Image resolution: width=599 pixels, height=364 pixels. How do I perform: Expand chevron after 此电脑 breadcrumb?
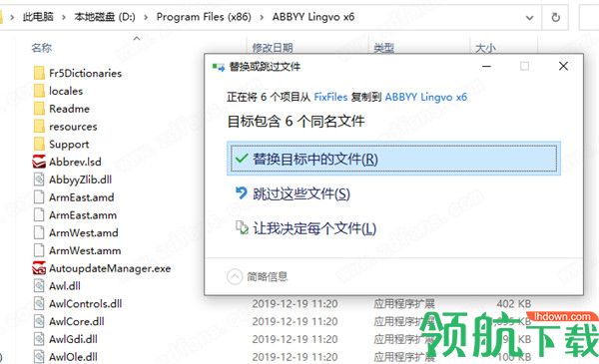[64, 17]
